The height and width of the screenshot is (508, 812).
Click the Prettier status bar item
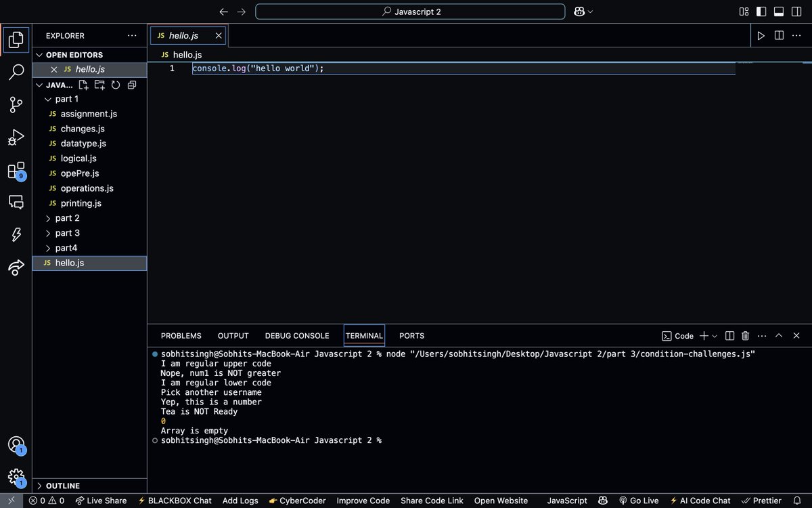[x=761, y=501]
